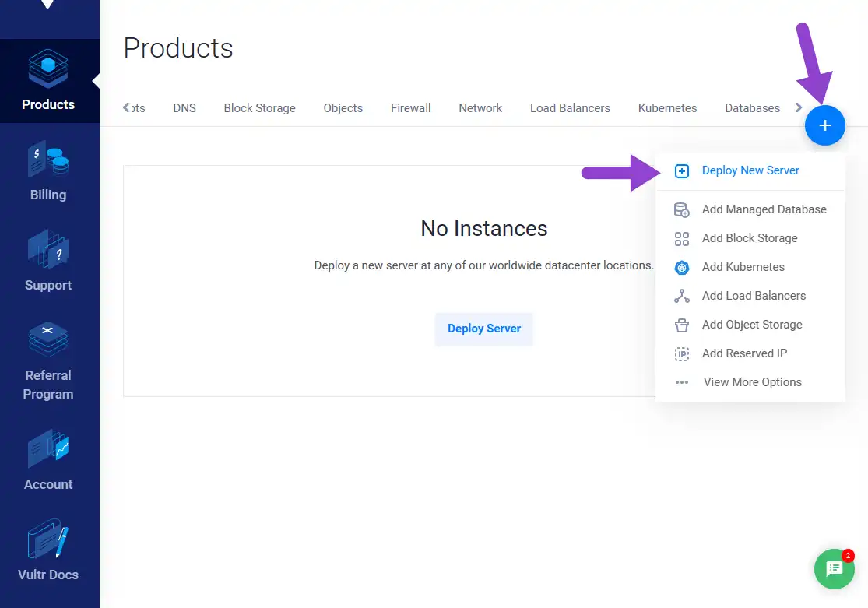Click the View More Options ellipsis icon
Viewport: 868px width, 608px height.
[x=681, y=382]
